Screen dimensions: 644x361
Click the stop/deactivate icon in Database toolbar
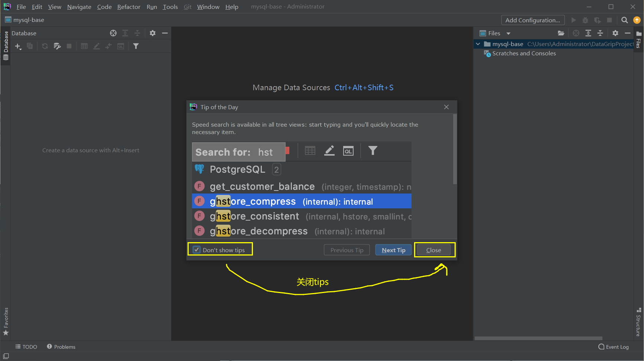tap(69, 46)
